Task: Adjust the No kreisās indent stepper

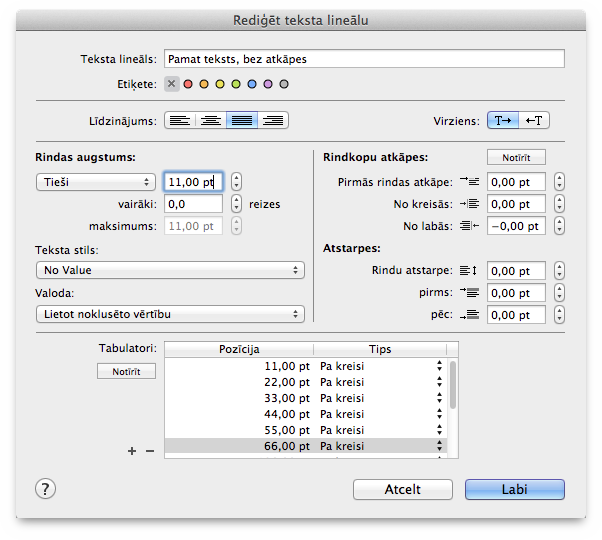Action: [559, 204]
